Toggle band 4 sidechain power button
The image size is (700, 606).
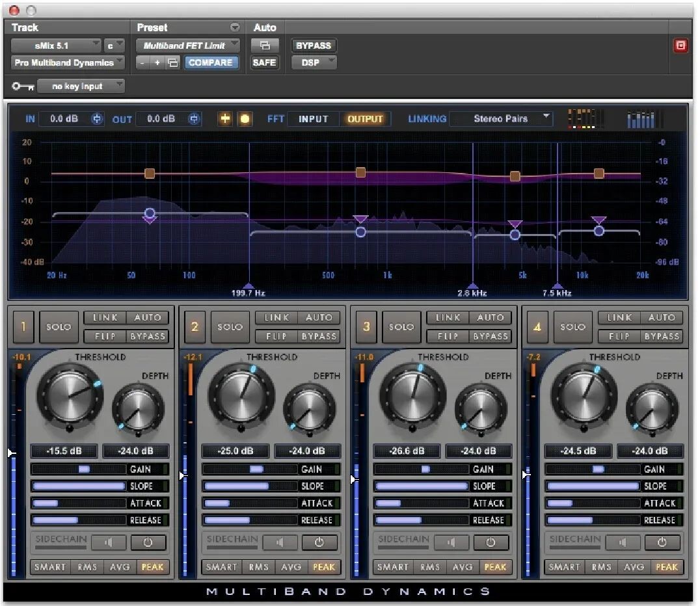662,543
